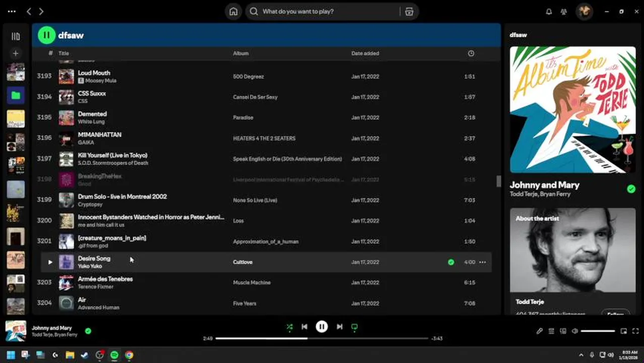Open more options for Desire Song
The width and height of the screenshot is (644, 363).
click(482, 262)
